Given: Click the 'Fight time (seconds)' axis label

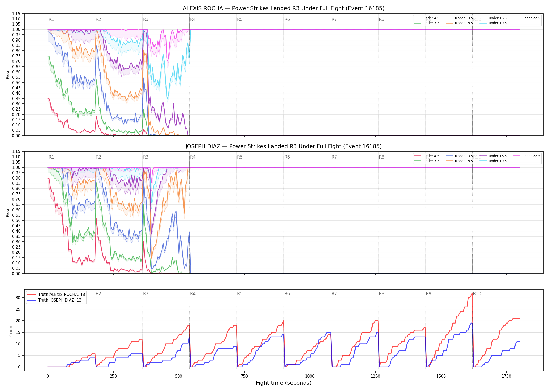Looking at the screenshot, I should [284, 383].
